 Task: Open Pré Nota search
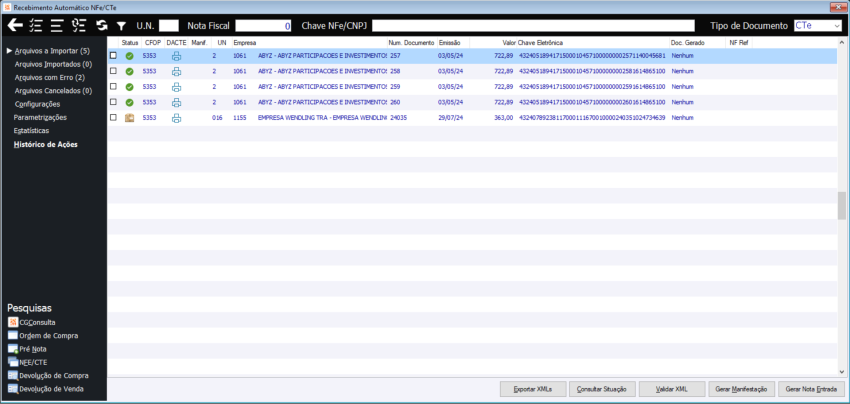point(27,349)
